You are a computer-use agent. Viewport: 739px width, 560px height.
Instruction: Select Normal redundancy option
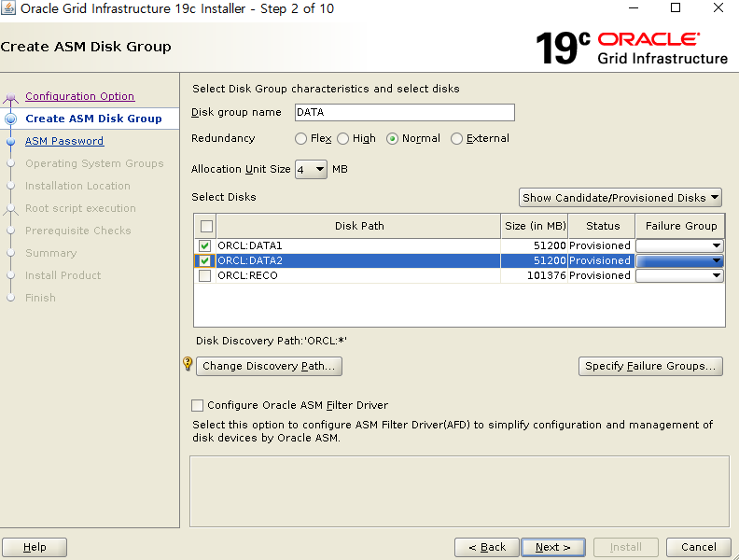(x=392, y=138)
